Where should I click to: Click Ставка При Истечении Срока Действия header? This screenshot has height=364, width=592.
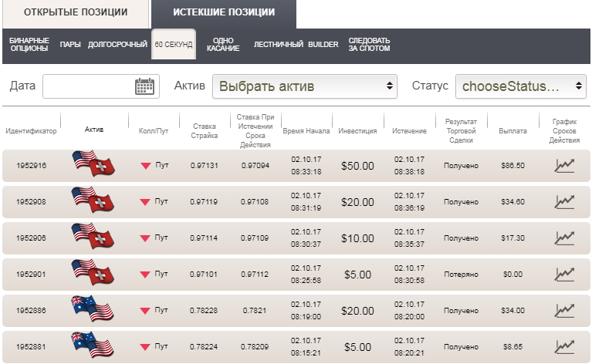click(x=255, y=131)
